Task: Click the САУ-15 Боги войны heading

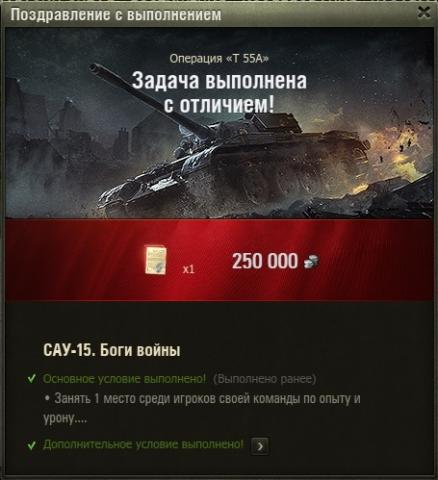Action: (112, 350)
